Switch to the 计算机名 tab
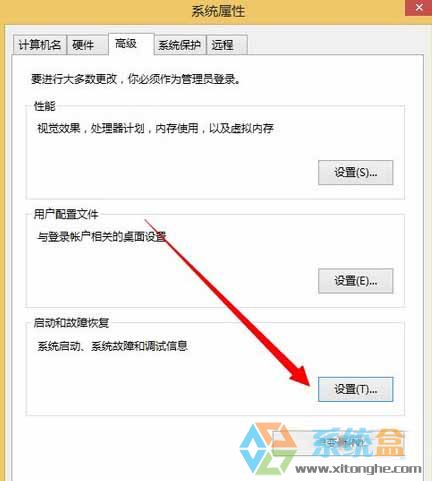The width and height of the screenshot is (432, 481). [x=40, y=44]
